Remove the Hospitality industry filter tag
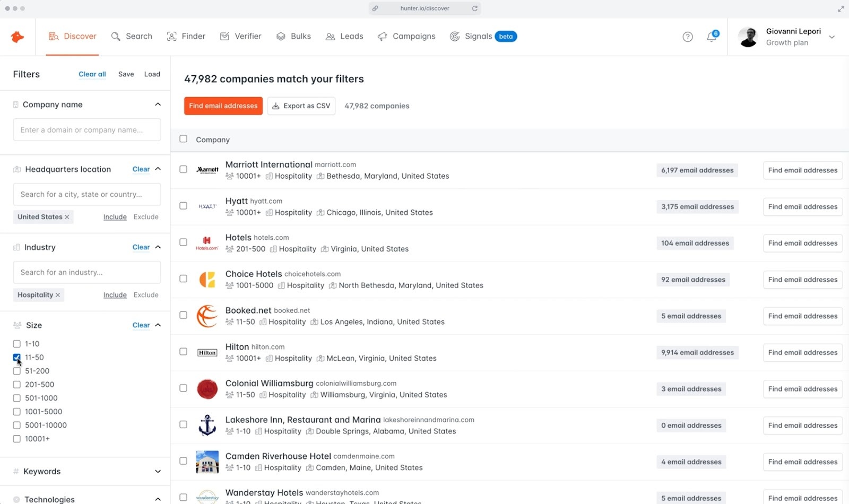849x504 pixels. click(x=58, y=295)
